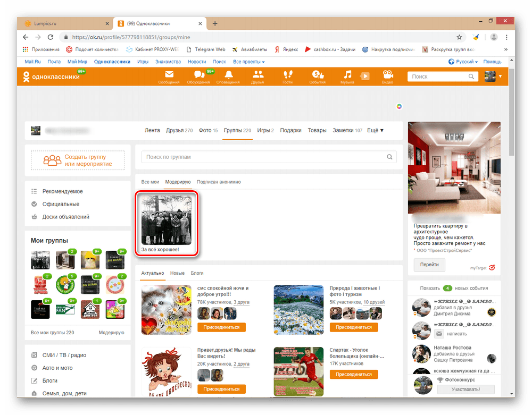Open the Video camera icon

click(387, 75)
